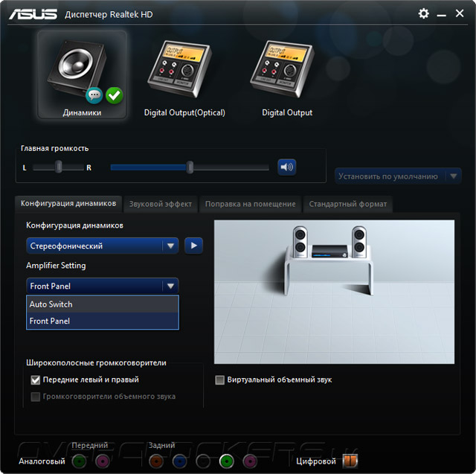Click the Широкополосные громкоговорители label

[96, 362]
